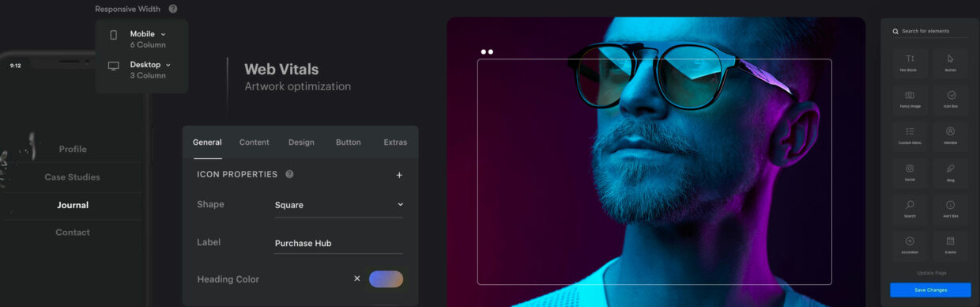
Task: Clear the Heading Color with X
Action: coord(357,279)
